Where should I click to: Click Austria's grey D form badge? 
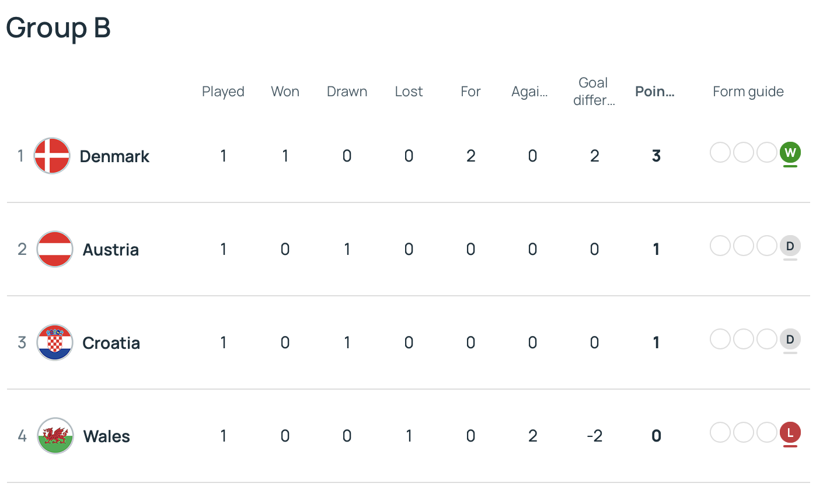click(x=790, y=246)
